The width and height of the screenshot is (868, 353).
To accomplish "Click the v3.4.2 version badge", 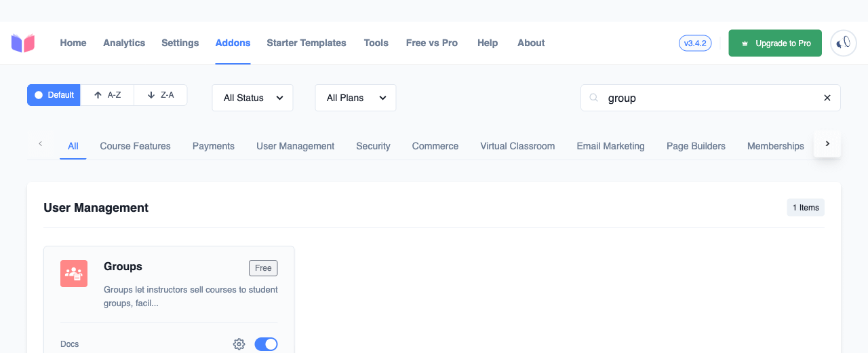I will [x=695, y=43].
